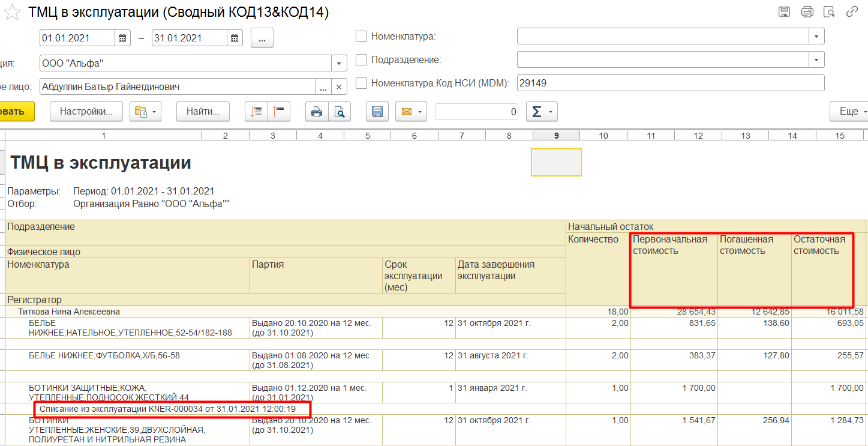Open print preview with magnifier icon
The image size is (868, 446).
tap(340, 112)
